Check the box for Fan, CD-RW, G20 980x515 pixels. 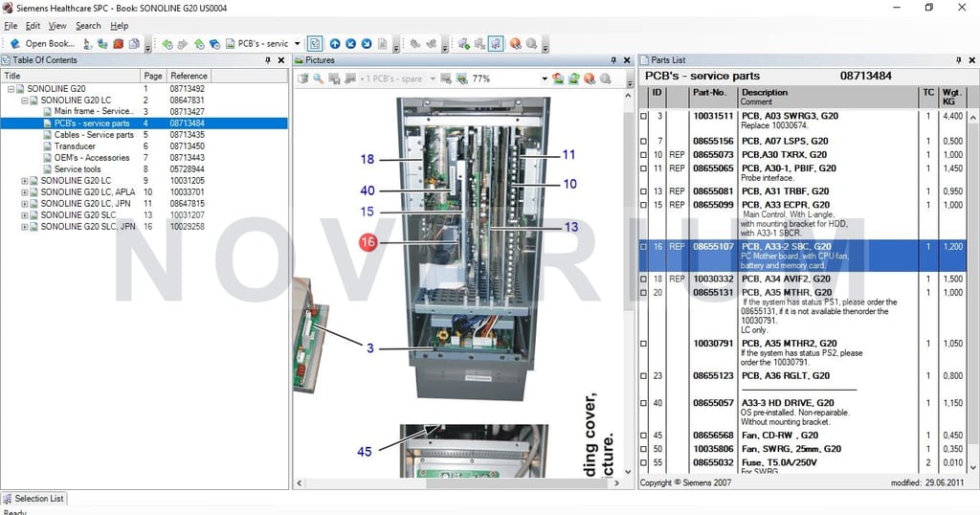click(644, 436)
